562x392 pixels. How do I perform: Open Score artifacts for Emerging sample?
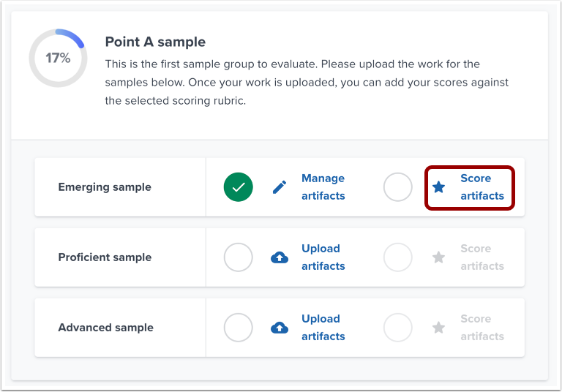coord(482,187)
